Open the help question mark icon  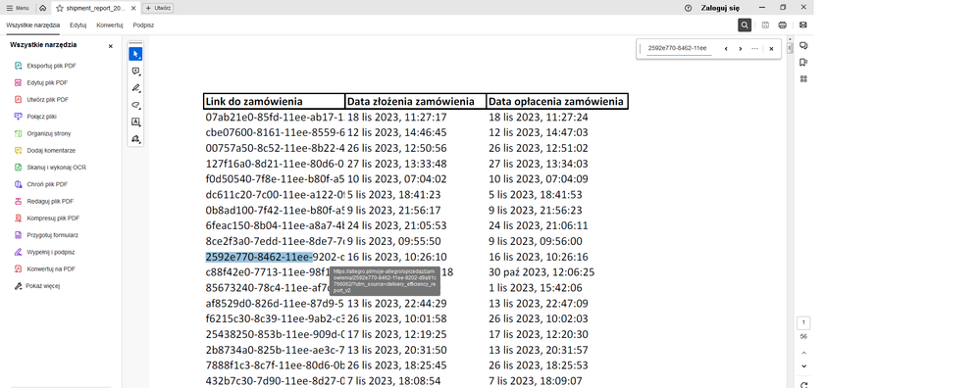point(688,8)
